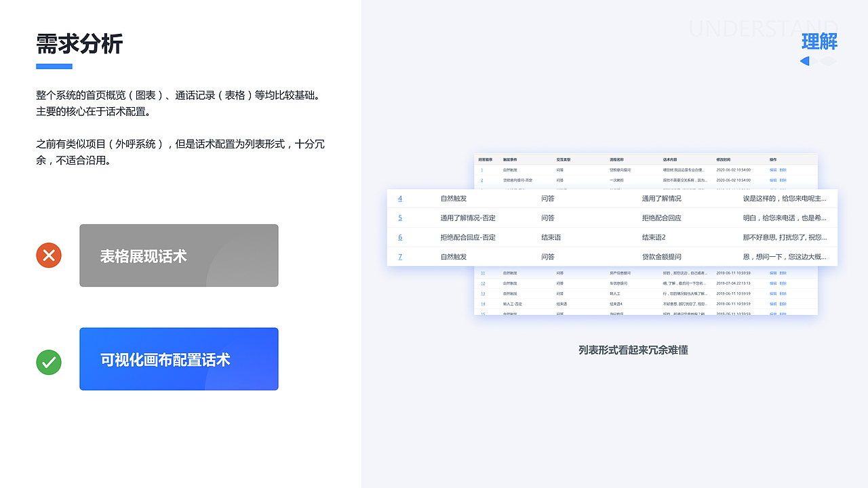Click the 表格展现话术 gray button
This screenshot has width=868, height=488.
click(x=178, y=256)
